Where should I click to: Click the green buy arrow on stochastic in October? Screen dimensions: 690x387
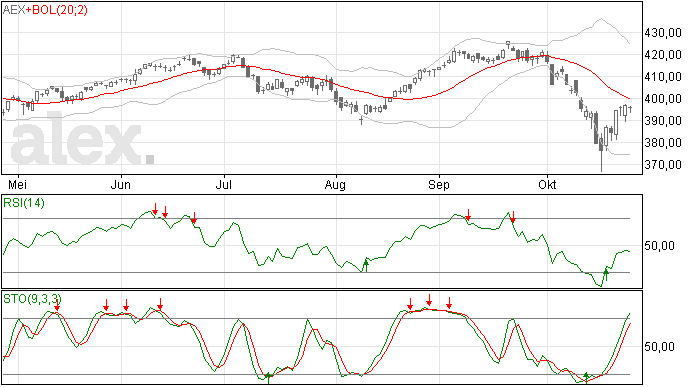586,377
